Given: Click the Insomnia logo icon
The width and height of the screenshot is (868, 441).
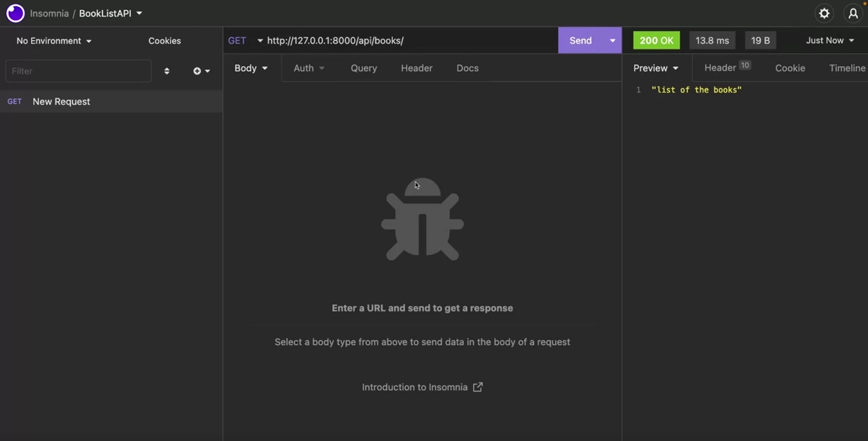Looking at the screenshot, I should click(15, 13).
